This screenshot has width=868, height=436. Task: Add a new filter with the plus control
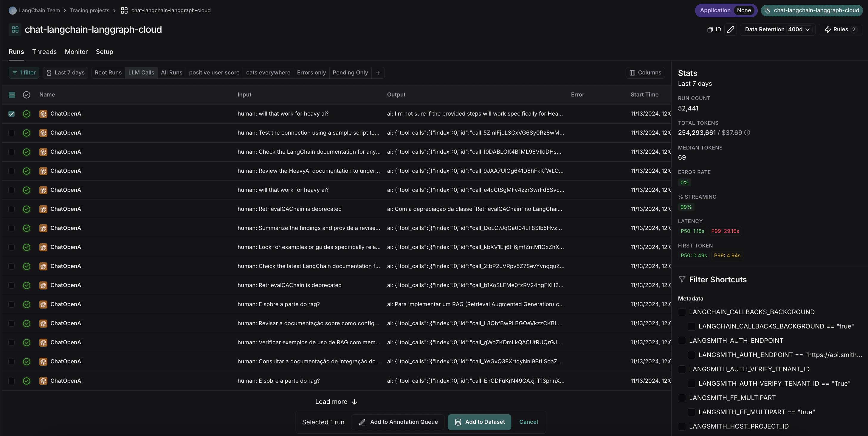pos(378,72)
